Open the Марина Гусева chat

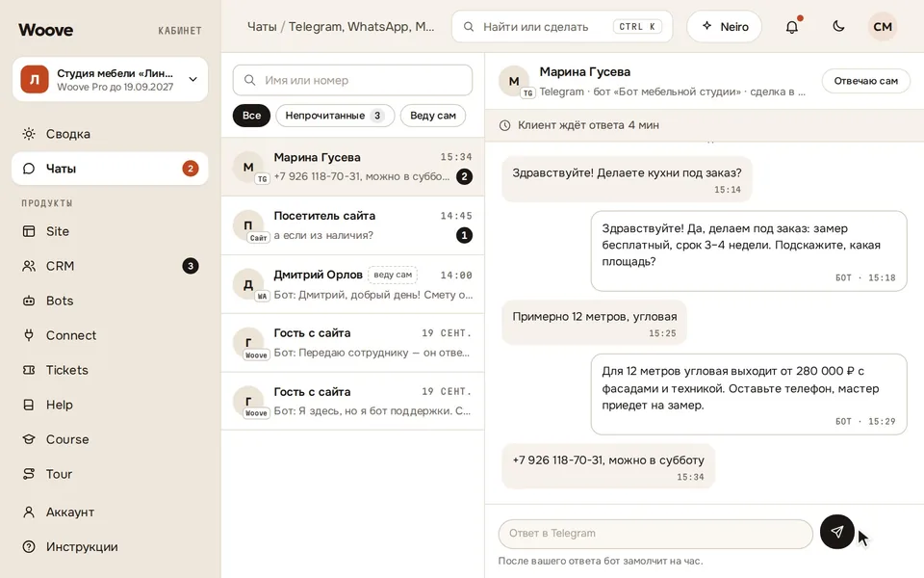click(x=352, y=167)
